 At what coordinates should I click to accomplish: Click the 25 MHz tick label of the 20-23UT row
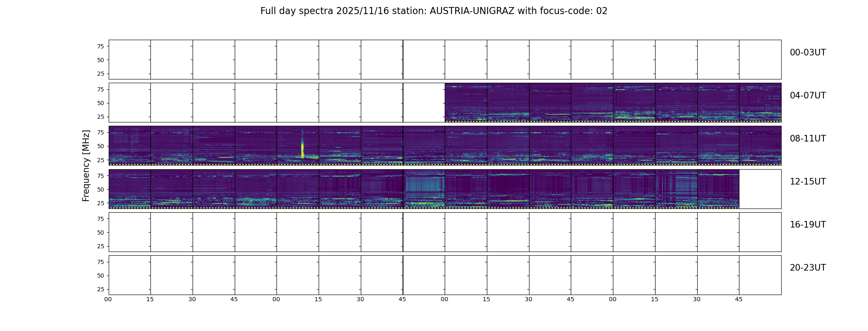pyautogui.click(x=100, y=289)
